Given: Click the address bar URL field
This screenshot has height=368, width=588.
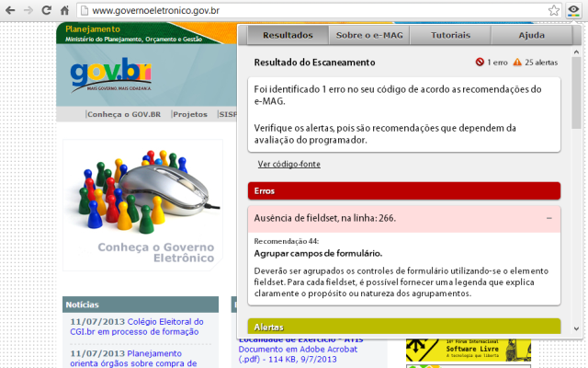Looking at the screenshot, I should (x=312, y=10).
